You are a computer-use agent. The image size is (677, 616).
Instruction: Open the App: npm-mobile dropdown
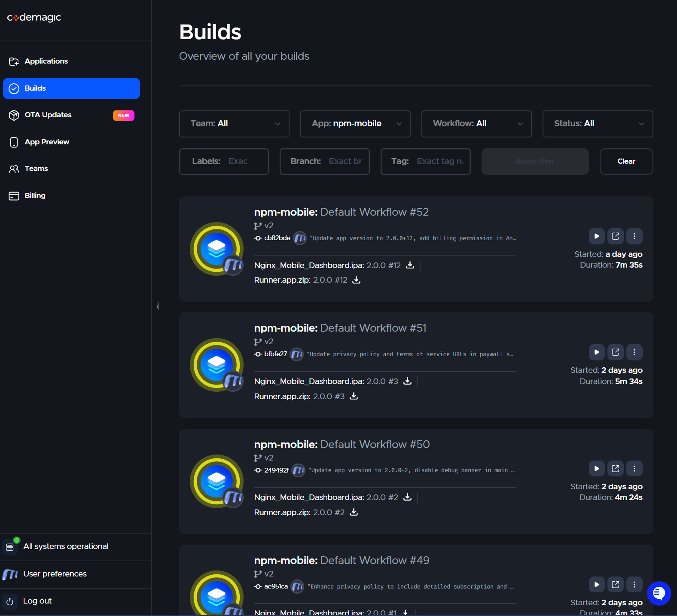click(x=355, y=124)
